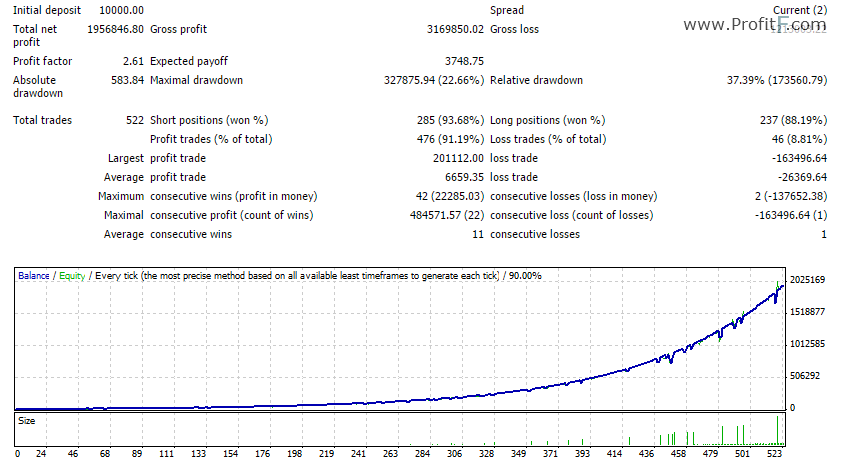This screenshot has height=472, width=846.
Task: Click Long positions value 237 (88.19%)
Action: click(794, 120)
